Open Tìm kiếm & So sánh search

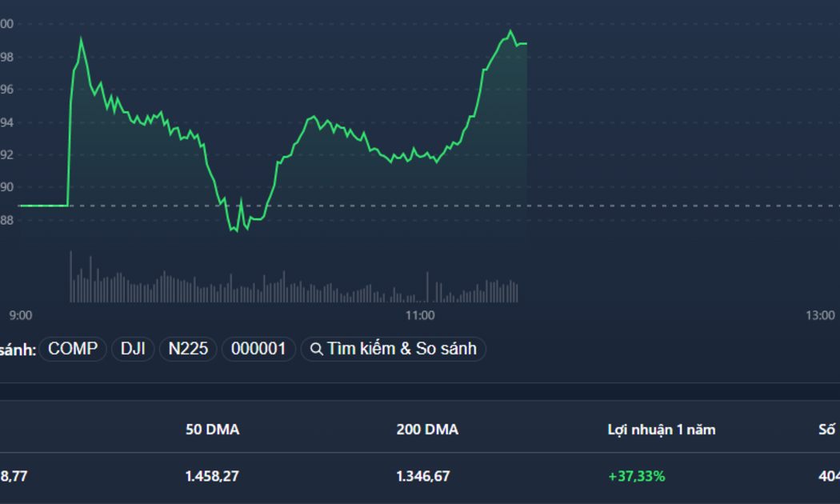click(x=394, y=350)
